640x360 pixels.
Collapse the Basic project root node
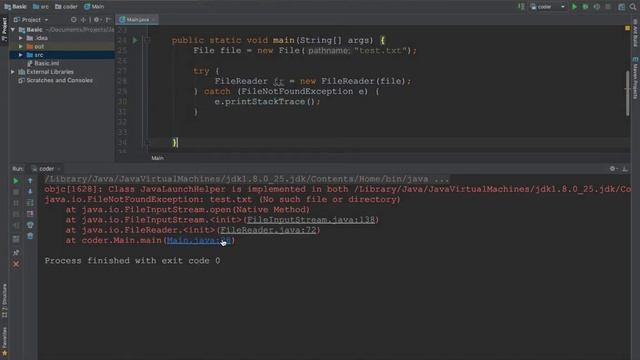click(13, 30)
